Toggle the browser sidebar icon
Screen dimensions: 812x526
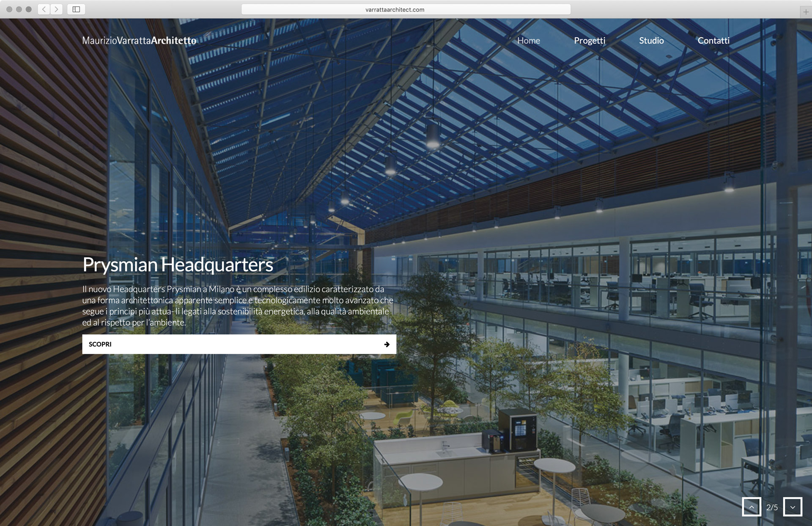tap(77, 9)
